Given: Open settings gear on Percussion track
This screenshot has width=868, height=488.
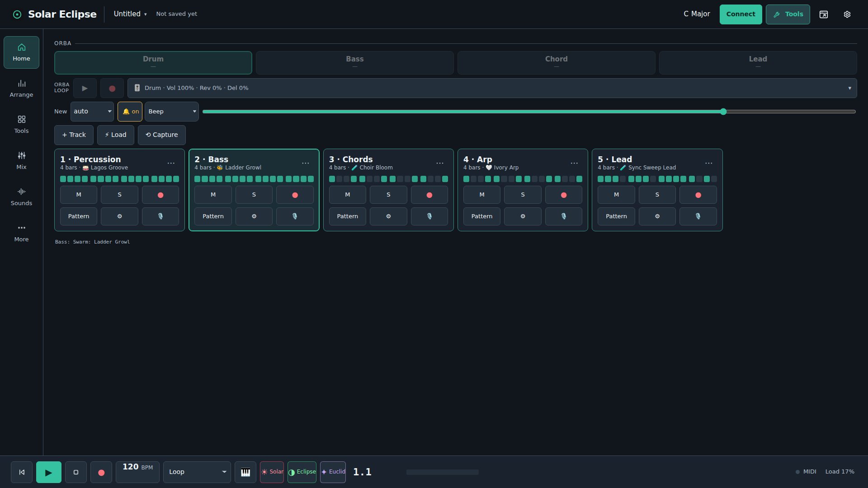Looking at the screenshot, I should pyautogui.click(x=119, y=216).
